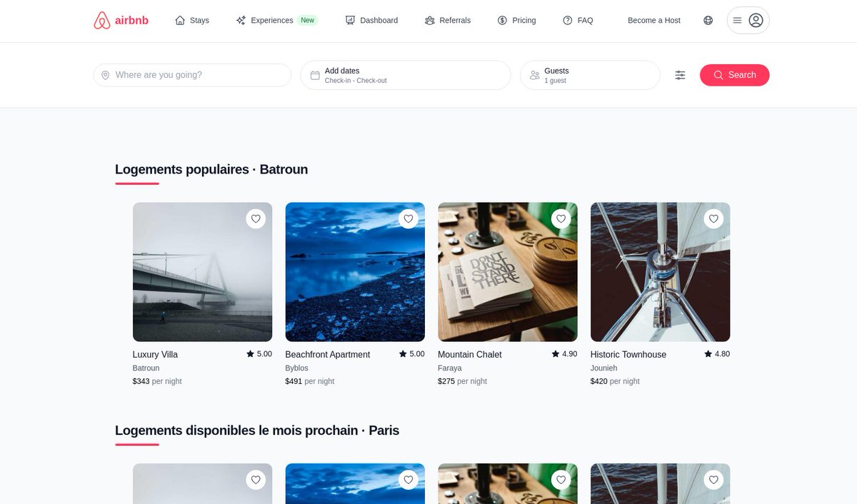Favorite the Mountain Chalet listing

click(561, 219)
